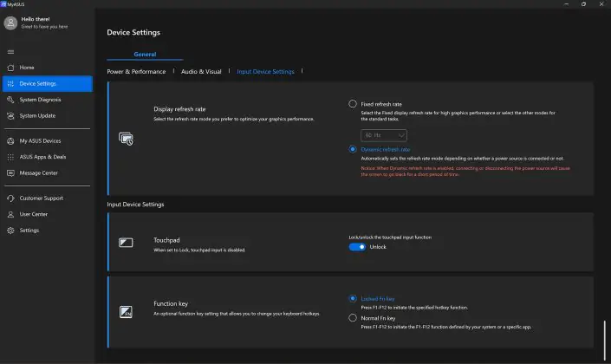Click the Display refresh rate icon
Image resolution: width=611 pixels, height=364 pixels.
(x=126, y=139)
